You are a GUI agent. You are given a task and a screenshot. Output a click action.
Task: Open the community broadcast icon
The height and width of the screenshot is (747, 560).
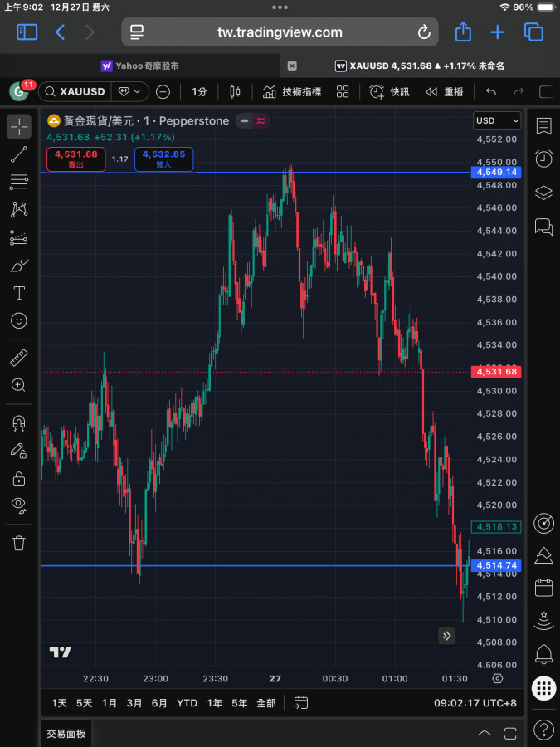point(543,621)
